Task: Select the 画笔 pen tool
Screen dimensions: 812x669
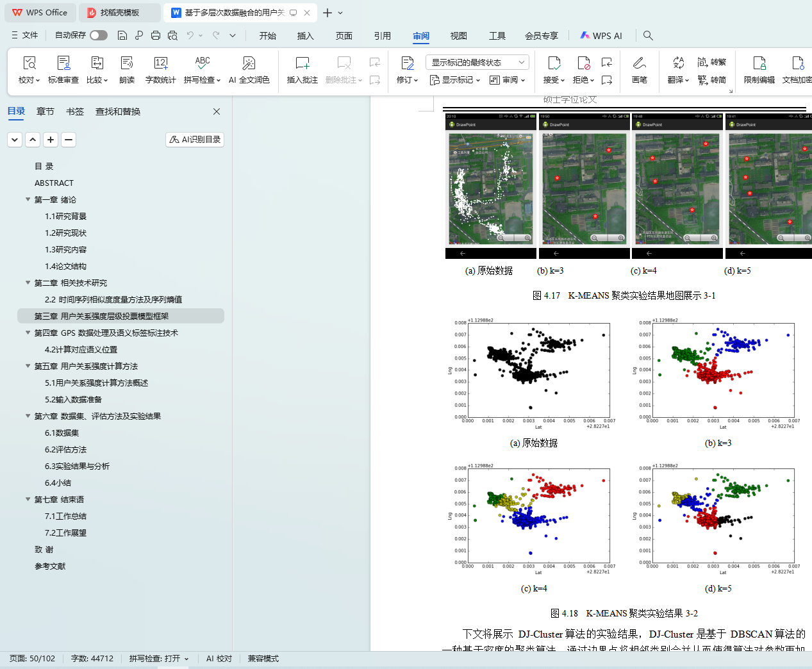Action: [x=639, y=63]
